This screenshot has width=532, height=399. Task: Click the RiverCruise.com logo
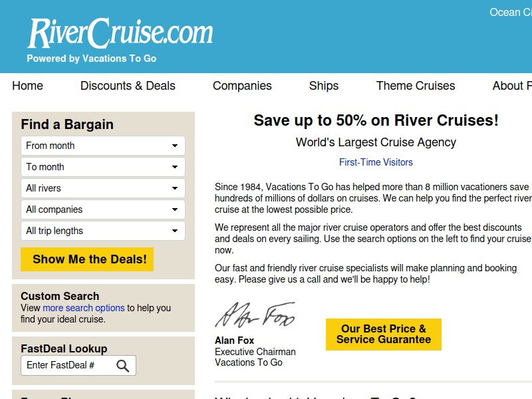(x=120, y=31)
